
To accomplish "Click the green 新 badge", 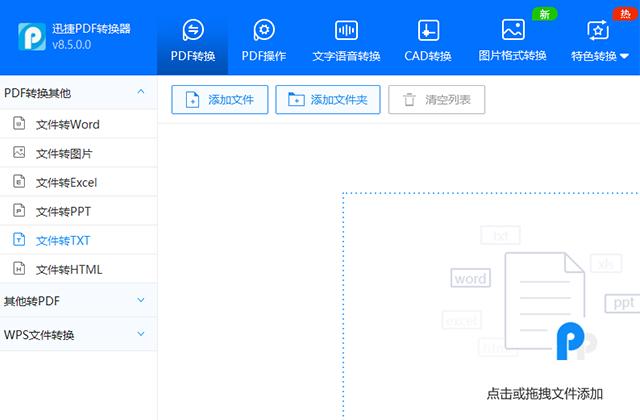I will click(x=545, y=14).
